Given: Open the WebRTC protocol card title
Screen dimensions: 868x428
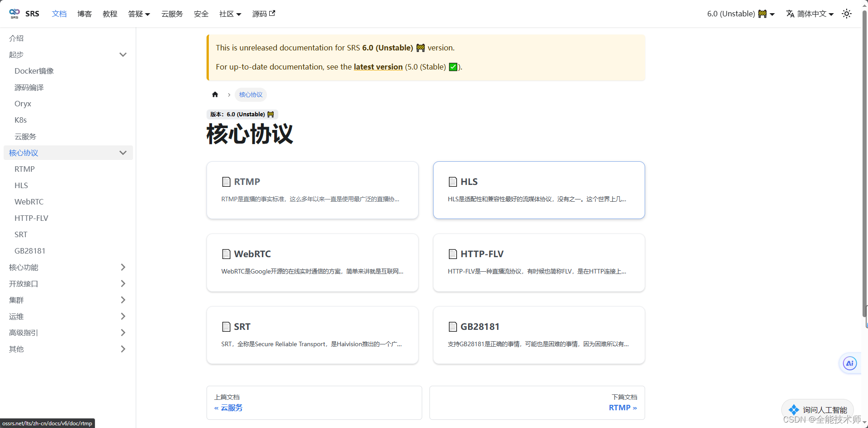Looking at the screenshot, I should pyautogui.click(x=252, y=254).
